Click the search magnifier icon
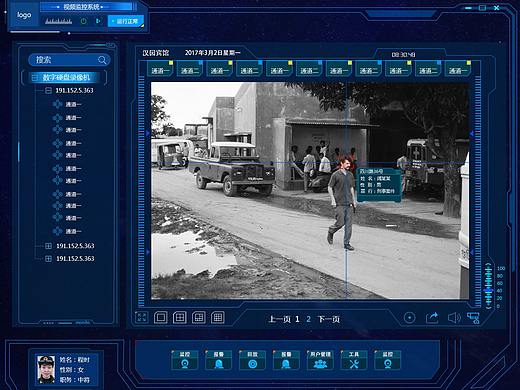The height and width of the screenshot is (390, 520). click(102, 60)
